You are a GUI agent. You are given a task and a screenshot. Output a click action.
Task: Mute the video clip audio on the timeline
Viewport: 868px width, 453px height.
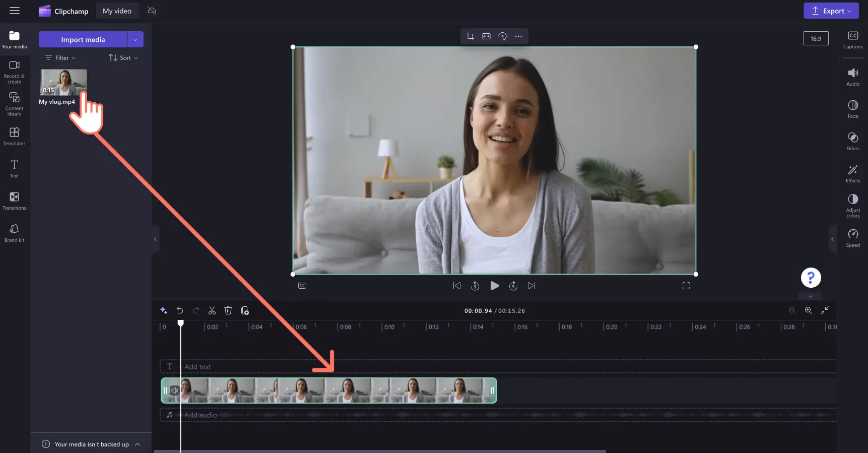174,391
